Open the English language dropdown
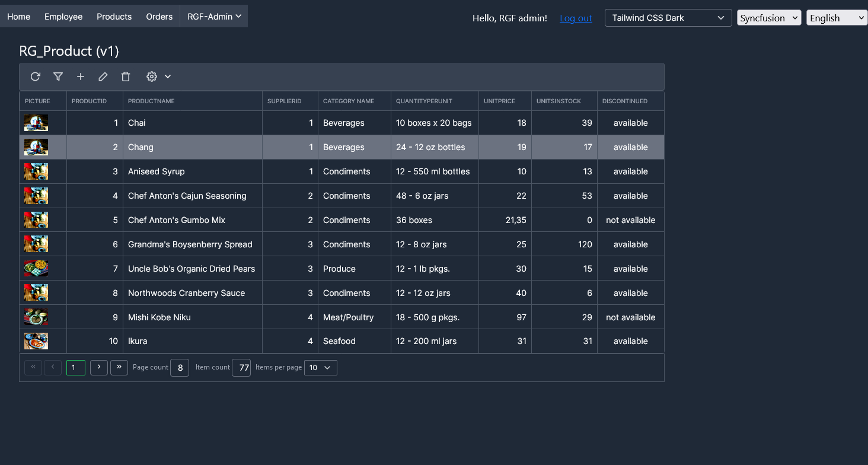 click(837, 18)
